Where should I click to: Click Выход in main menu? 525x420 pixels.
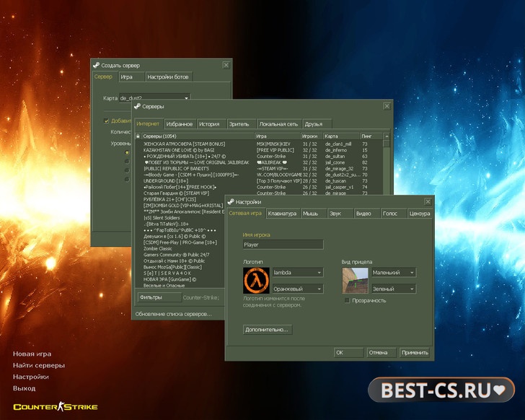(x=24, y=388)
